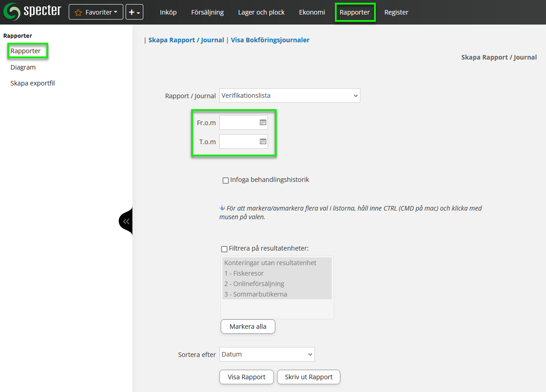This screenshot has width=546, height=392.
Task: Open the Rapport / Journal dropdown
Action: [289, 95]
